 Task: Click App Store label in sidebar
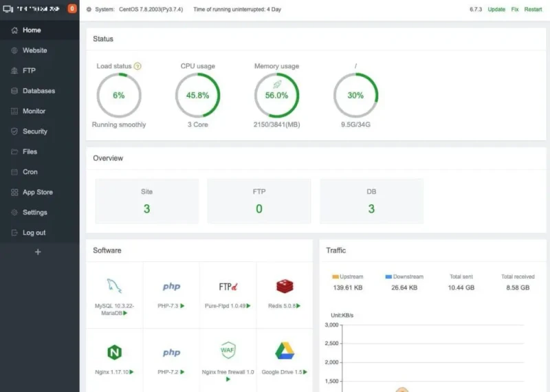(x=38, y=193)
